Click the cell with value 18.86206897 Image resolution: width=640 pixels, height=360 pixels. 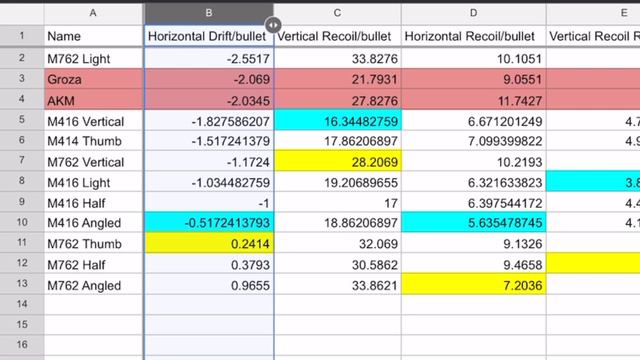[338, 223]
